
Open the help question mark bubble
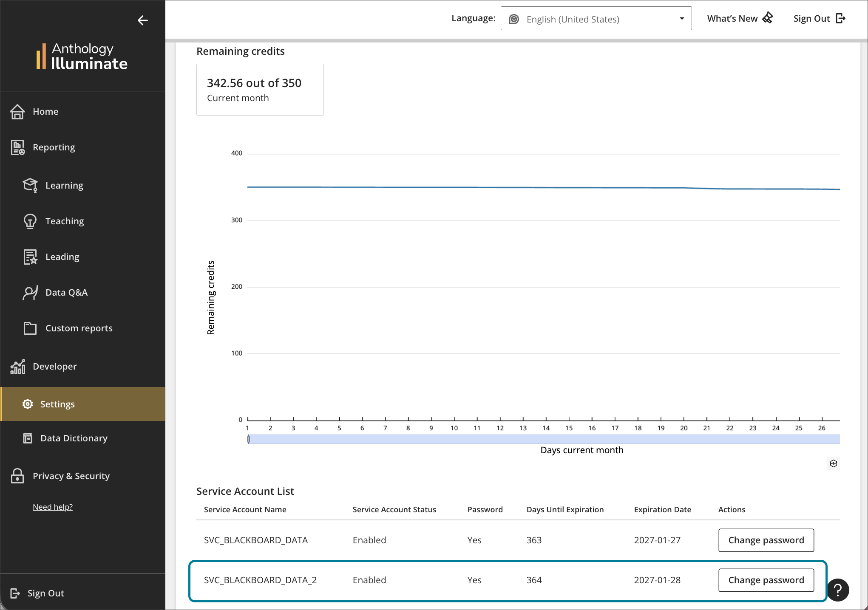[x=837, y=590]
